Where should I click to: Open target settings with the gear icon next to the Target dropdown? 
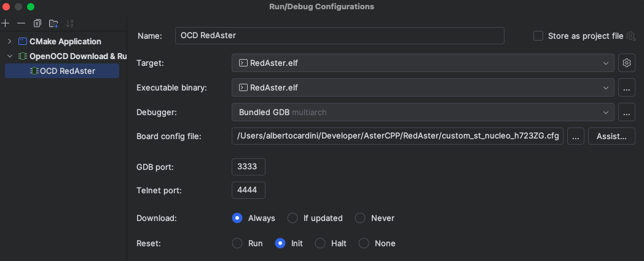pyautogui.click(x=626, y=63)
